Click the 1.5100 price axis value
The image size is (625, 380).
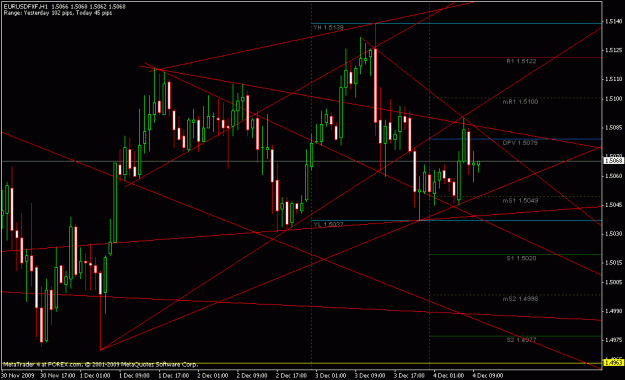click(x=613, y=98)
